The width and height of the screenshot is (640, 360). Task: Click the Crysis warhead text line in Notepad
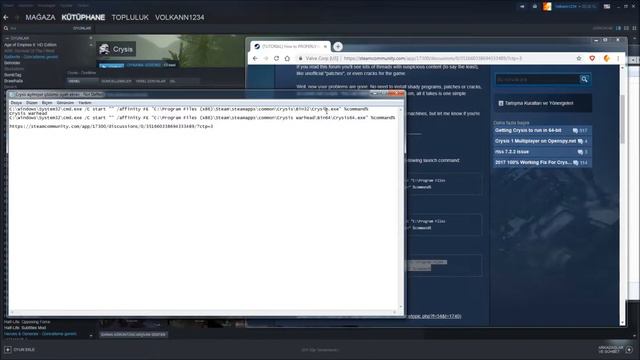click(28, 113)
